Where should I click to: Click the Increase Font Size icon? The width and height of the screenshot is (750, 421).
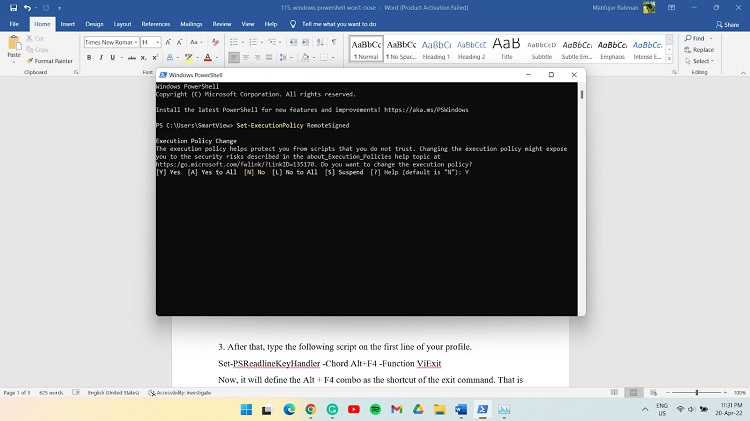coord(169,43)
